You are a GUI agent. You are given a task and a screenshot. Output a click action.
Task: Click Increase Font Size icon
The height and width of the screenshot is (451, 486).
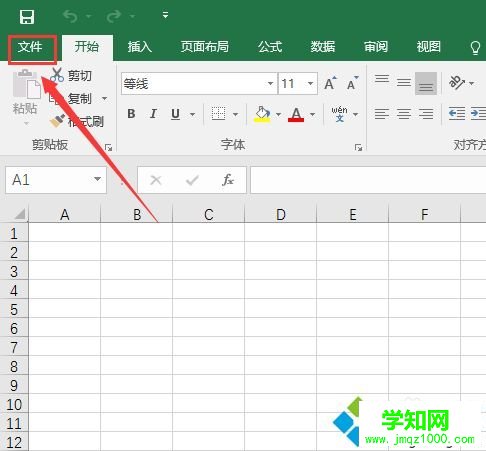(330, 83)
